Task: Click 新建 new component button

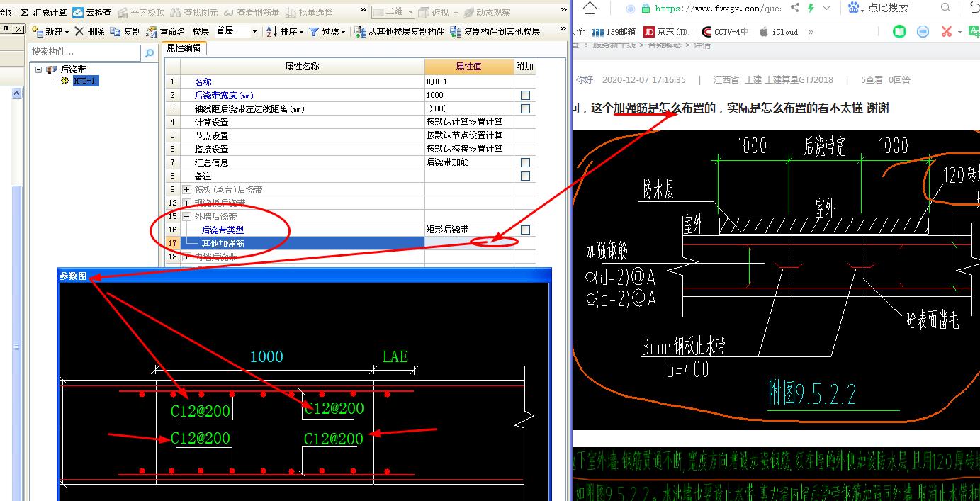Action: click(50, 32)
